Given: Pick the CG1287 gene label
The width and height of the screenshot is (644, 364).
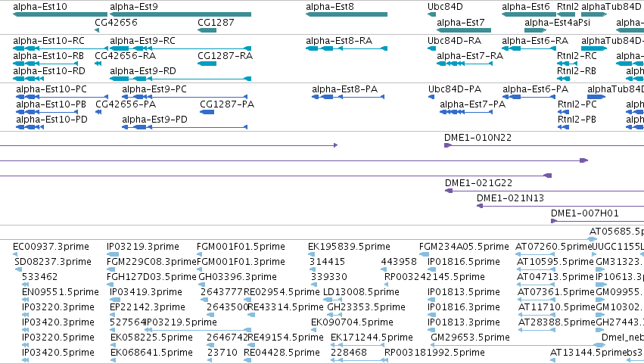Looking at the screenshot, I should pos(216,22).
